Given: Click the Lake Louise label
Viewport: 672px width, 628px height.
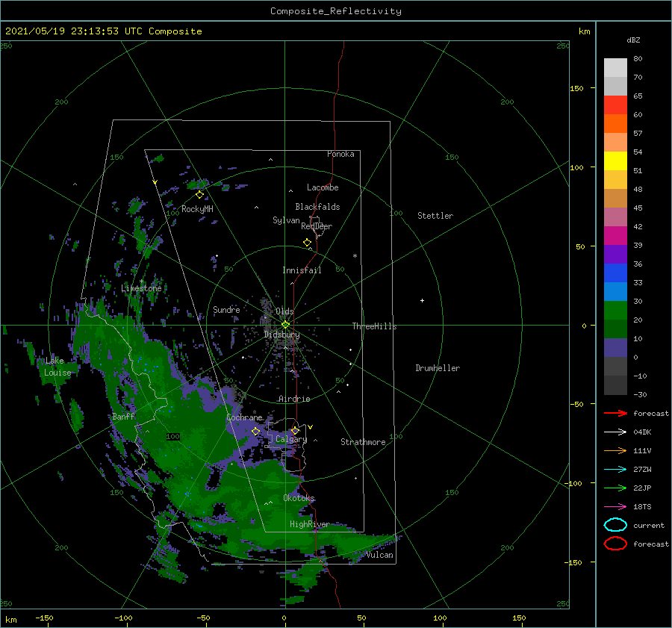Looking at the screenshot, I should (x=57, y=367).
